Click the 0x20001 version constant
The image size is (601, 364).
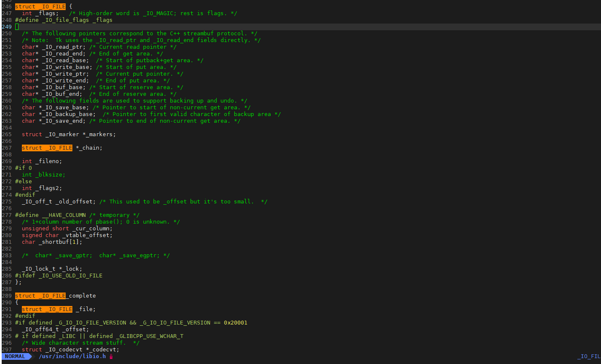pos(236,323)
